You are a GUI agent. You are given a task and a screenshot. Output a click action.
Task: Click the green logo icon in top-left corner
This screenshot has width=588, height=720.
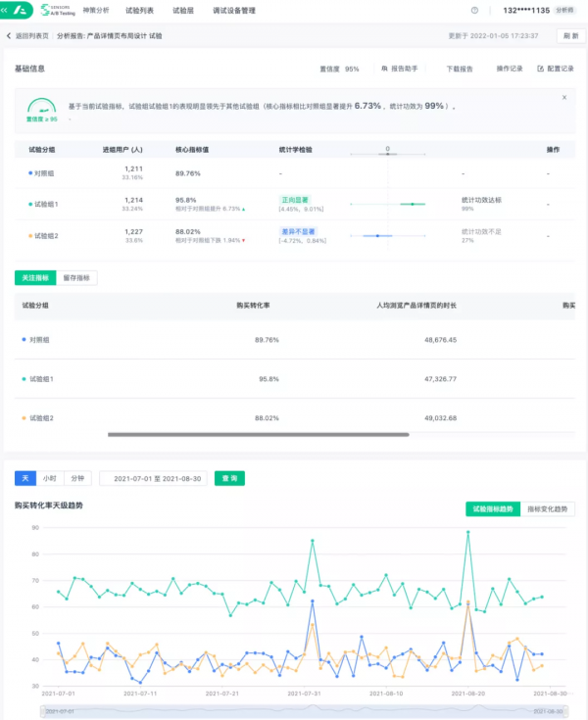18,10
